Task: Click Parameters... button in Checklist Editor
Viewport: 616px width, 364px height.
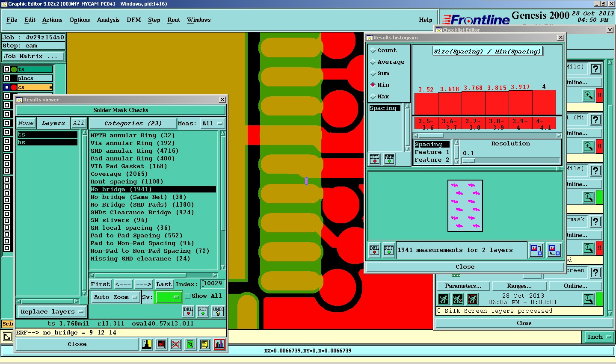Action: (x=463, y=286)
